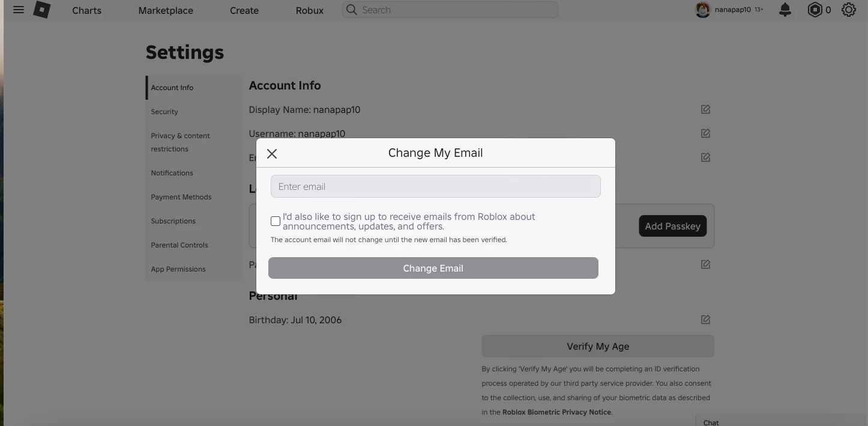The image size is (868, 426).
Task: Open the Payment Methods tab
Action: pos(194,197)
